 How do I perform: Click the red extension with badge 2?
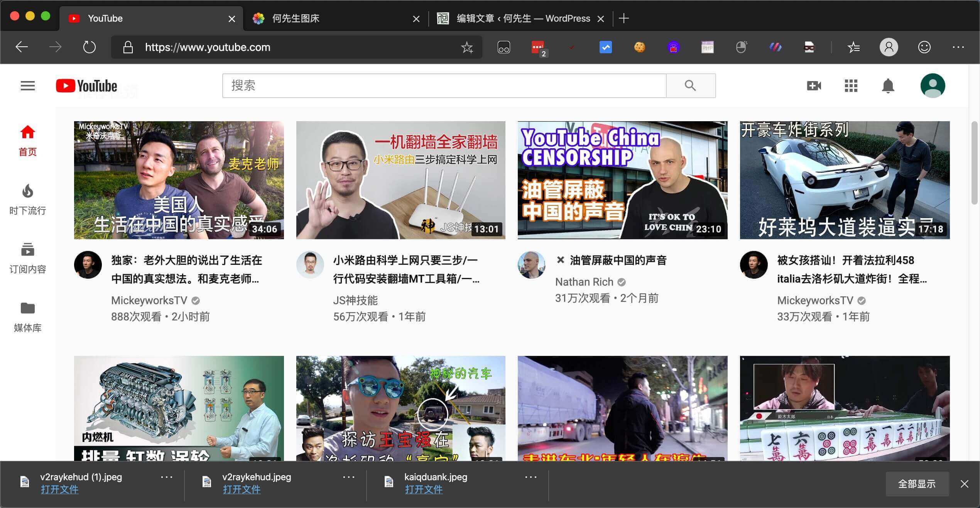coord(539,48)
